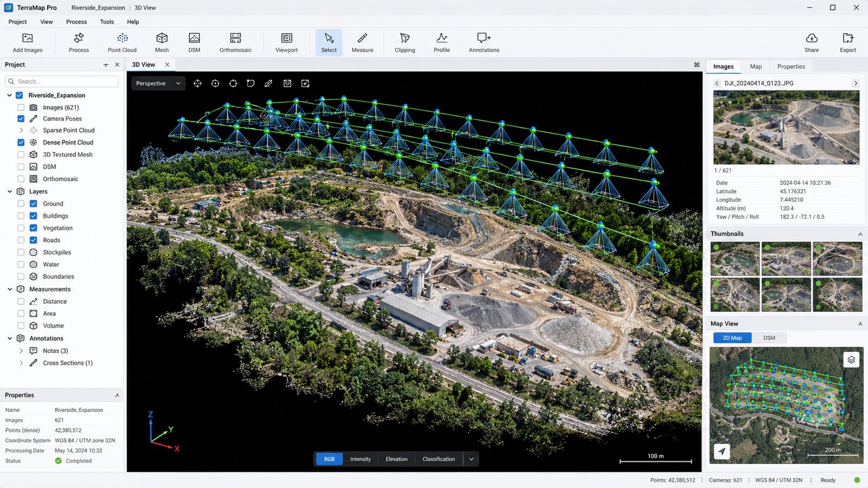868x488 pixels.
Task: Go to the next image with the right arrow
Action: click(x=856, y=84)
